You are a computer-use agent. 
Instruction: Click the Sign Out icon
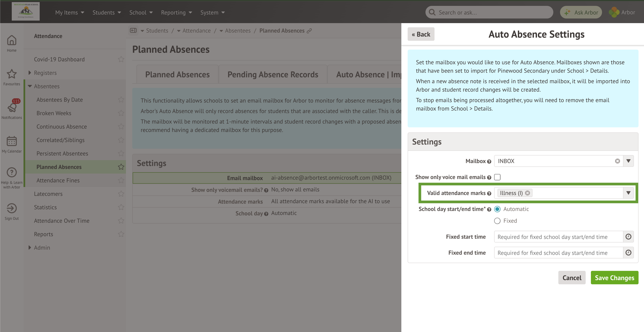pyautogui.click(x=12, y=208)
